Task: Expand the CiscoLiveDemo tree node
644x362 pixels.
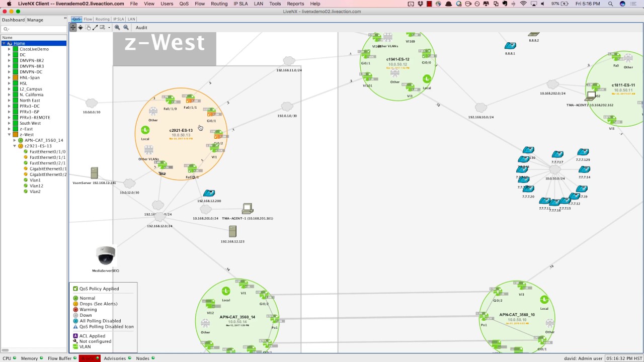Action: [x=9, y=49]
